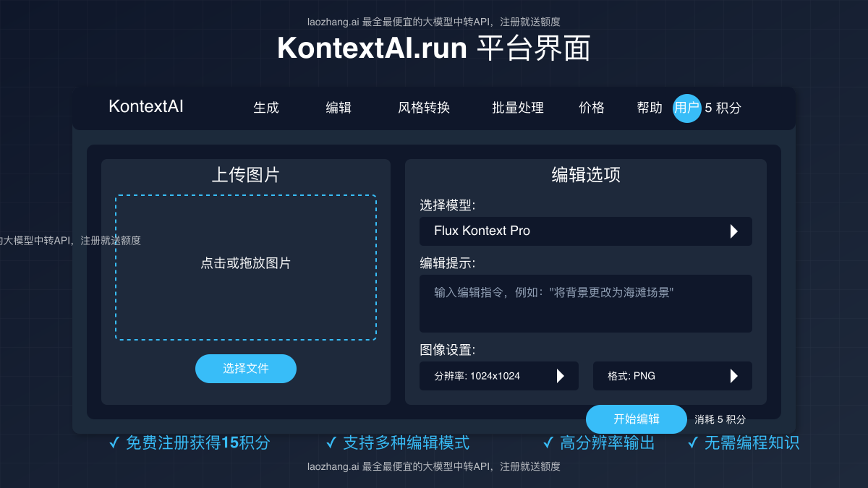Open the 生成 menu item
The width and height of the screenshot is (868, 488).
point(266,108)
